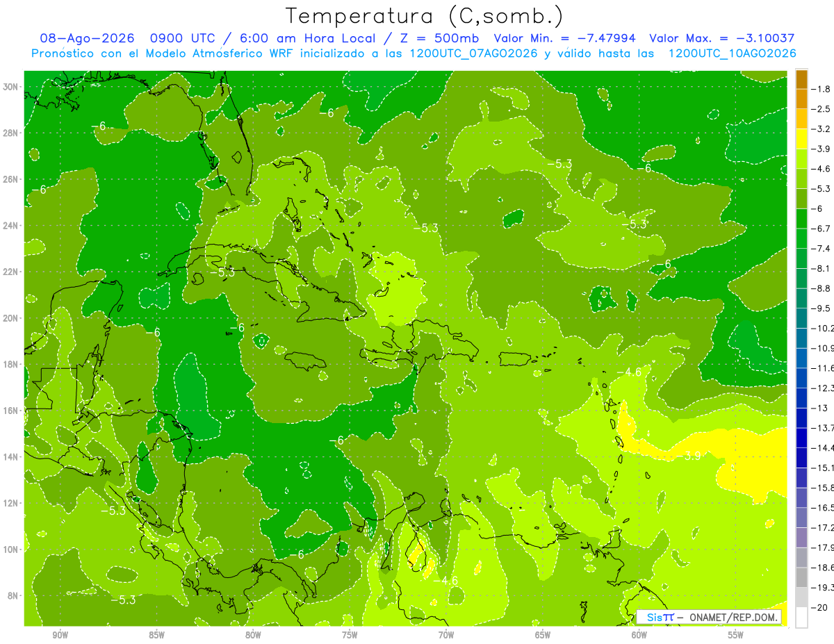Screen dimensions: 834x644
Task: Click the 80W longitude label
Action: pyautogui.click(x=253, y=635)
